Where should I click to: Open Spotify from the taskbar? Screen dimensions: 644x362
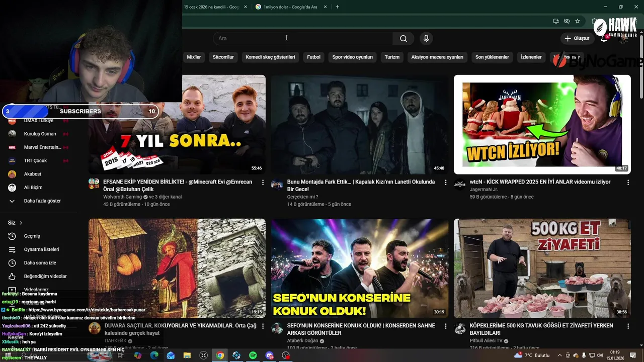pyautogui.click(x=253, y=355)
